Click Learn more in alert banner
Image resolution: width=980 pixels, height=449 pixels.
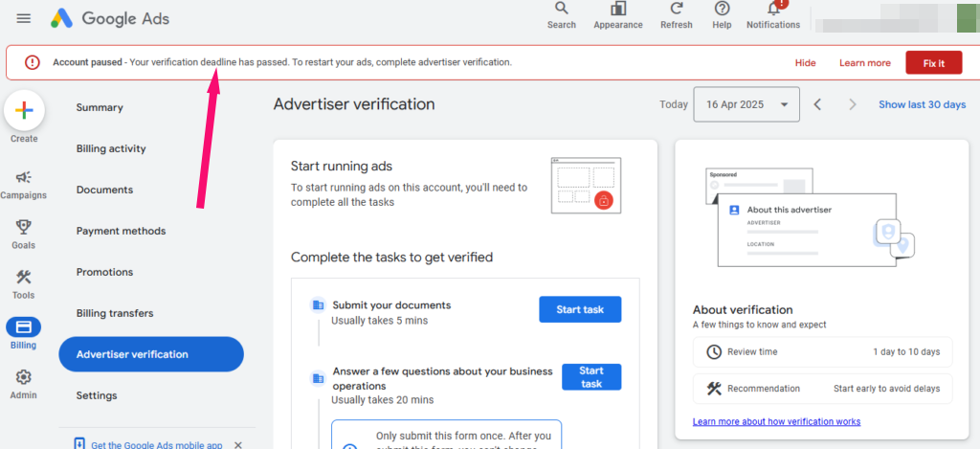tap(864, 62)
